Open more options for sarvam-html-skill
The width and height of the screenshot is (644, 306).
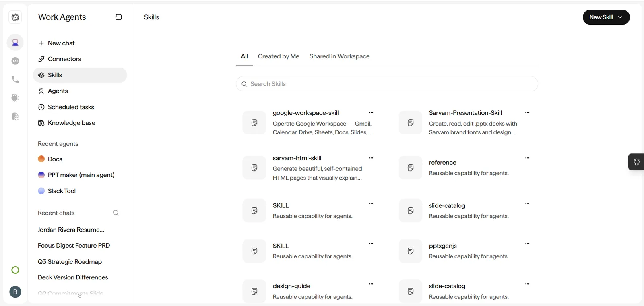tap(371, 158)
